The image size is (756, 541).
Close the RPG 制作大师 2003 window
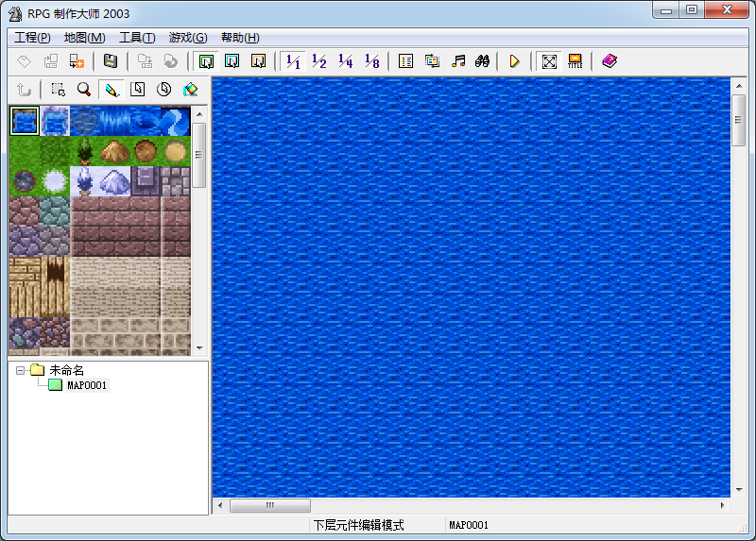727,9
